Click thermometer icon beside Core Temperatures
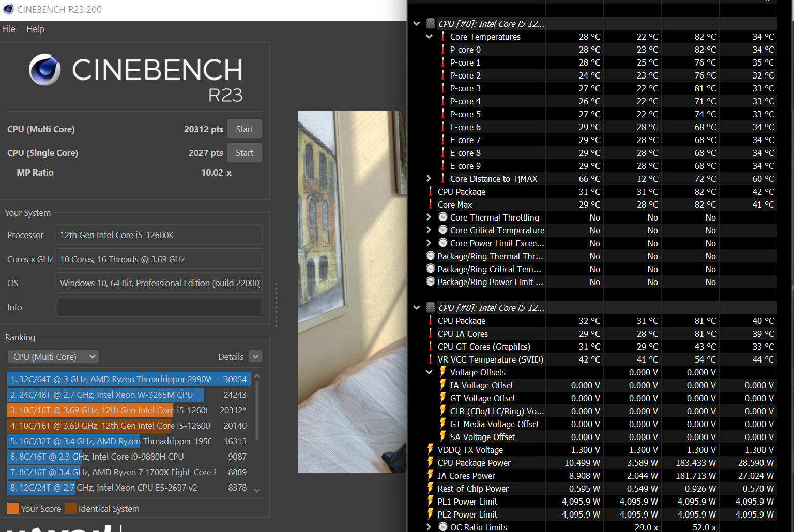794x532 pixels. tap(443, 37)
